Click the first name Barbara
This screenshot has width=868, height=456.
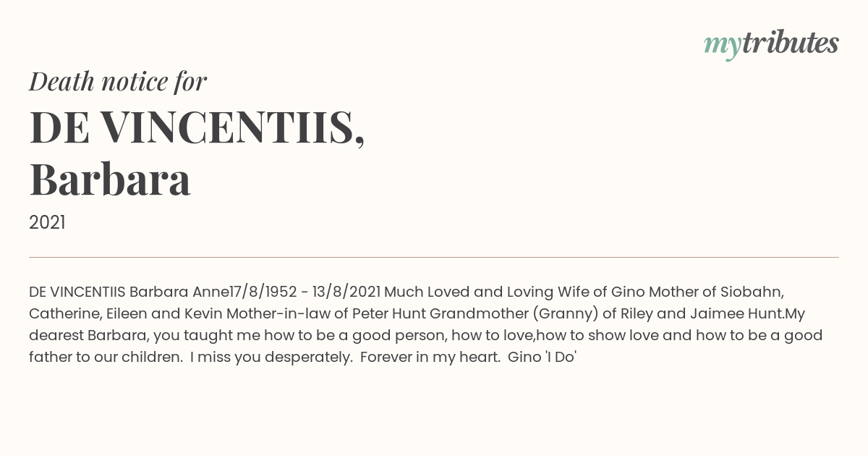[x=110, y=180]
